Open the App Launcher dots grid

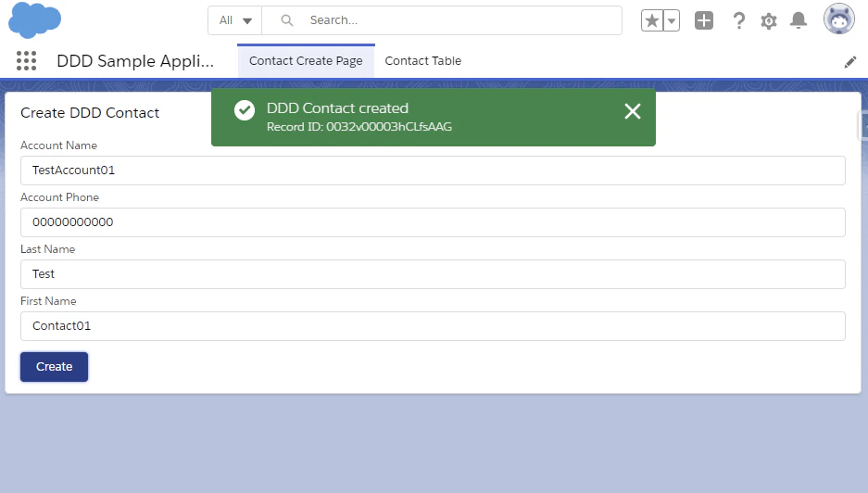[26, 60]
